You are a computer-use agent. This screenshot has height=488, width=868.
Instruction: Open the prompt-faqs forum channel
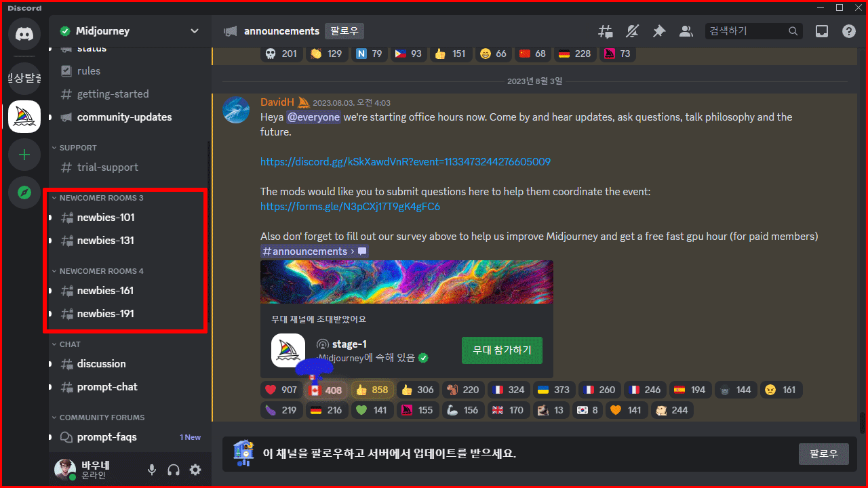(x=129, y=437)
